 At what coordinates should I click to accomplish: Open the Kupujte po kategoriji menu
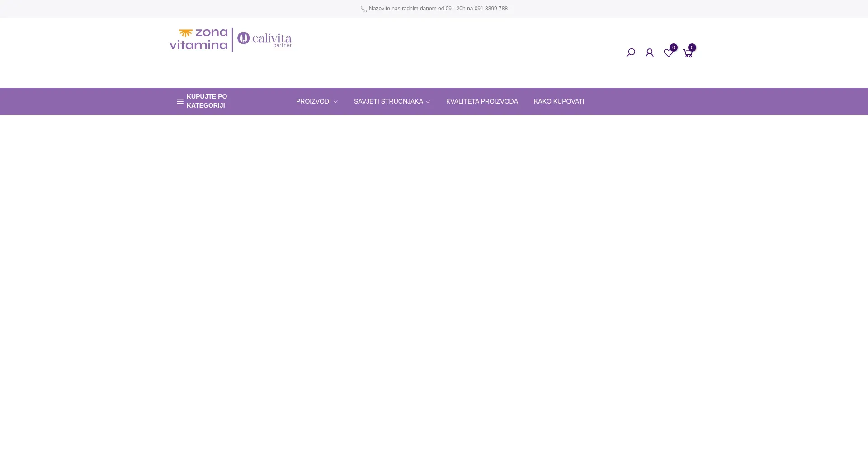coord(207,101)
